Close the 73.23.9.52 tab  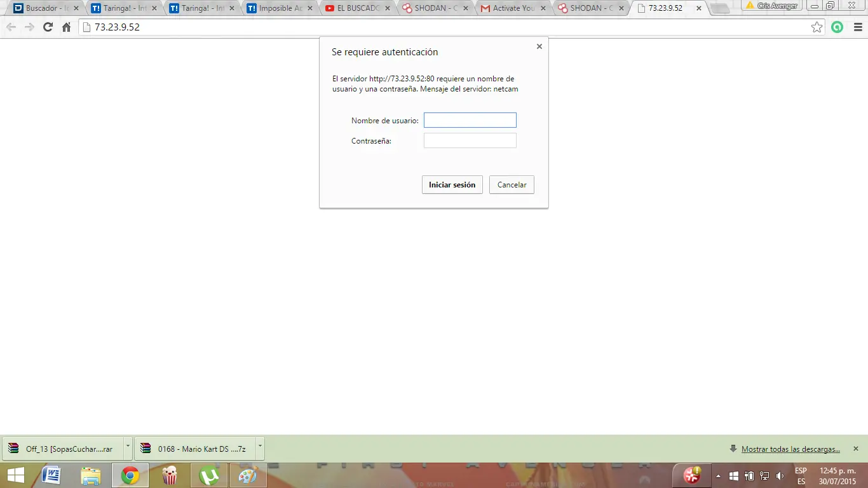click(699, 8)
